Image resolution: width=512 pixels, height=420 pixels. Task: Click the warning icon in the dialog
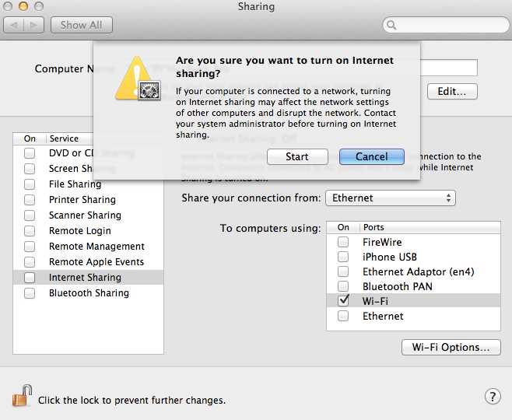138,79
